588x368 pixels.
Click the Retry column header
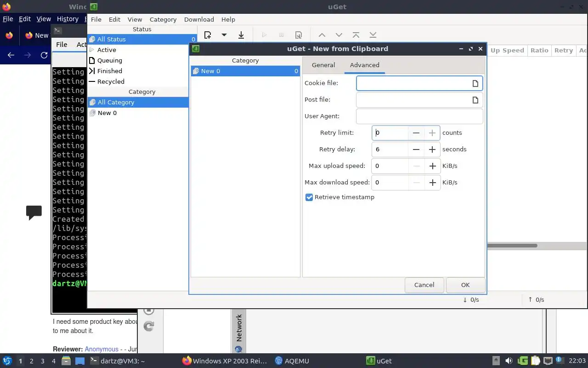coord(564,50)
